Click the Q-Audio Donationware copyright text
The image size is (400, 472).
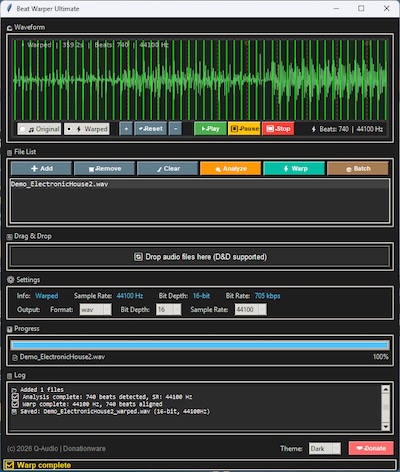[x=56, y=449]
